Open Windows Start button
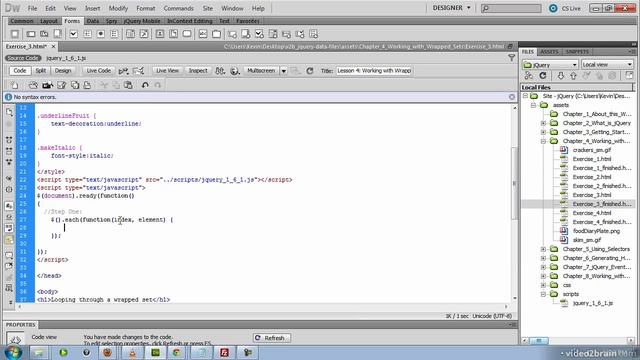This screenshot has height=360, width=640. coord(12,352)
